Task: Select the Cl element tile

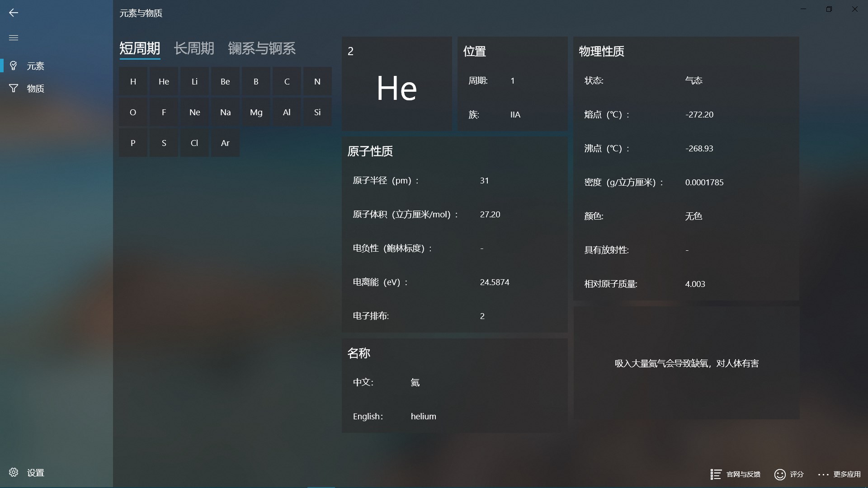Action: [194, 143]
